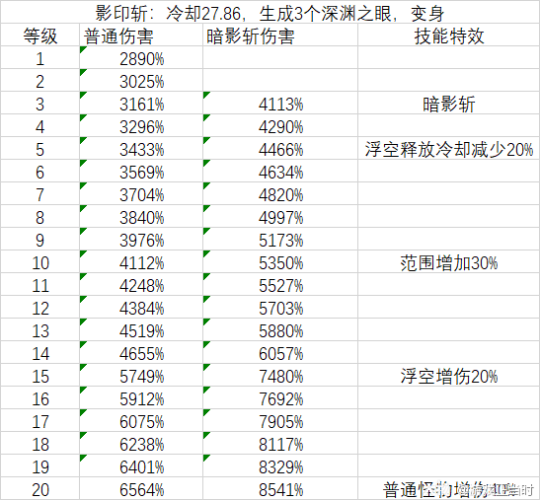This screenshot has height=500, width=540.
Task: Select cell with value 3569%
Action: 141,171
